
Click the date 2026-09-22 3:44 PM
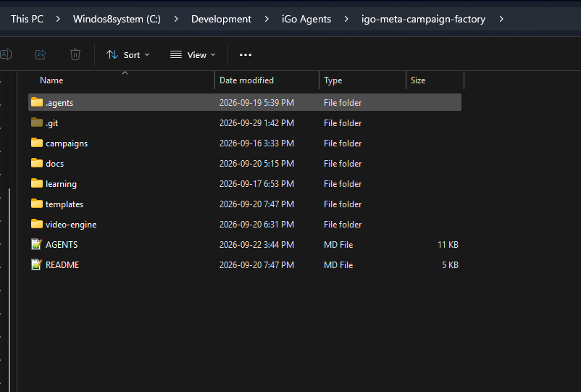coord(256,245)
